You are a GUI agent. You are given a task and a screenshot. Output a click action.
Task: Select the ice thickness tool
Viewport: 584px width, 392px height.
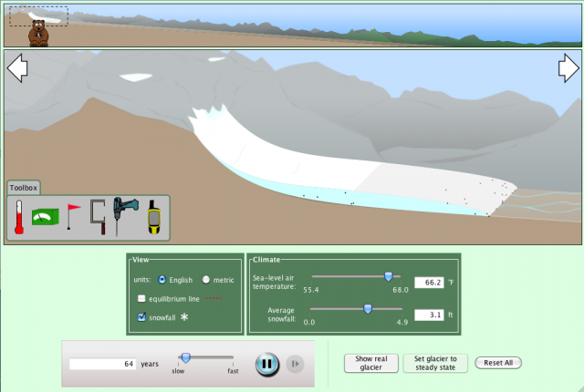click(x=98, y=218)
